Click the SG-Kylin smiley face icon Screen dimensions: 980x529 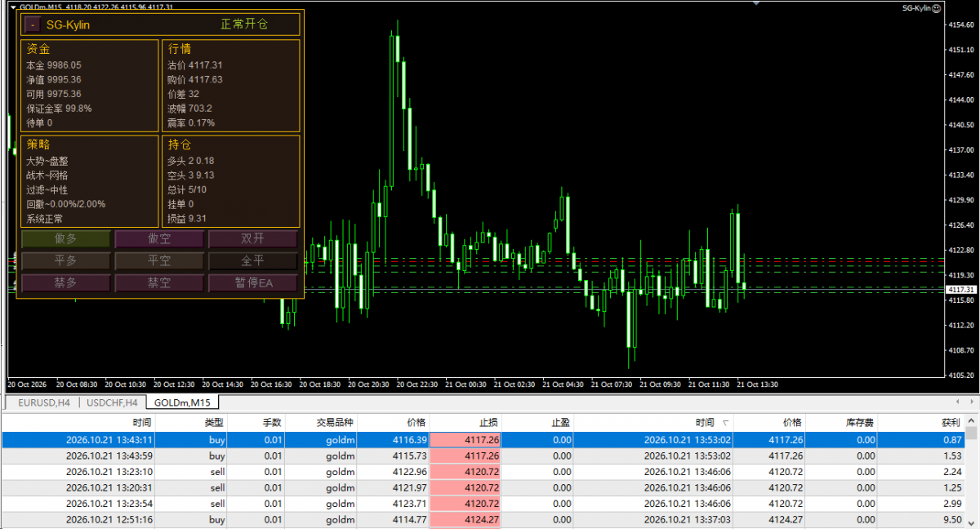click(x=937, y=8)
